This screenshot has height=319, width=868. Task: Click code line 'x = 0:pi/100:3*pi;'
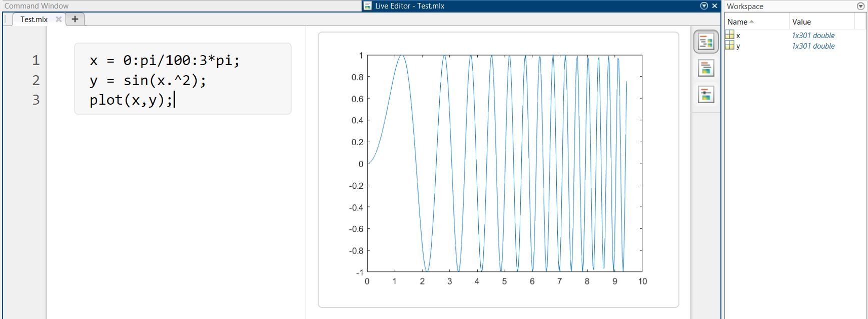[x=165, y=61]
